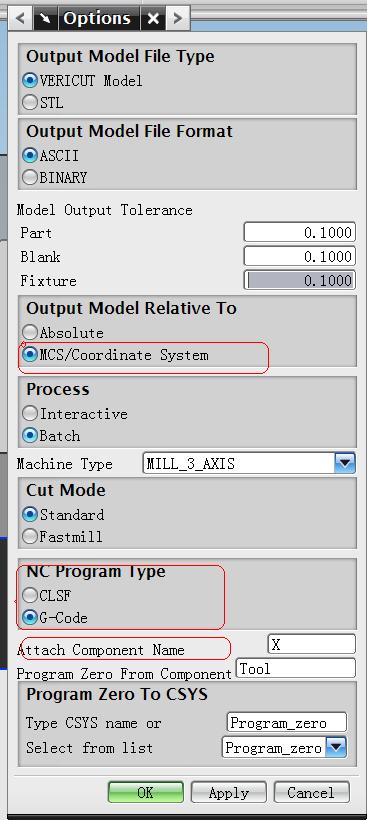Click the MILL_3_AXIS combo box
369x820 pixels.
pyautogui.click(x=249, y=463)
